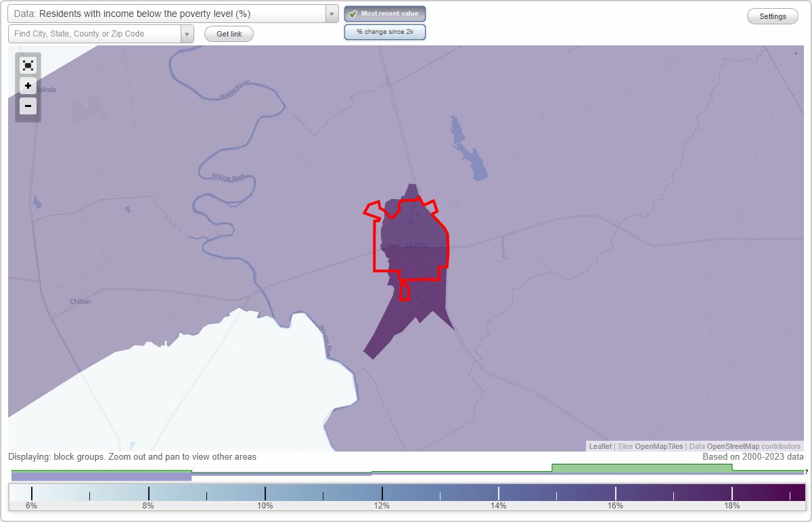Image resolution: width=812 pixels, height=522 pixels.
Task: Click the fullscreen map view icon
Action: (x=28, y=65)
